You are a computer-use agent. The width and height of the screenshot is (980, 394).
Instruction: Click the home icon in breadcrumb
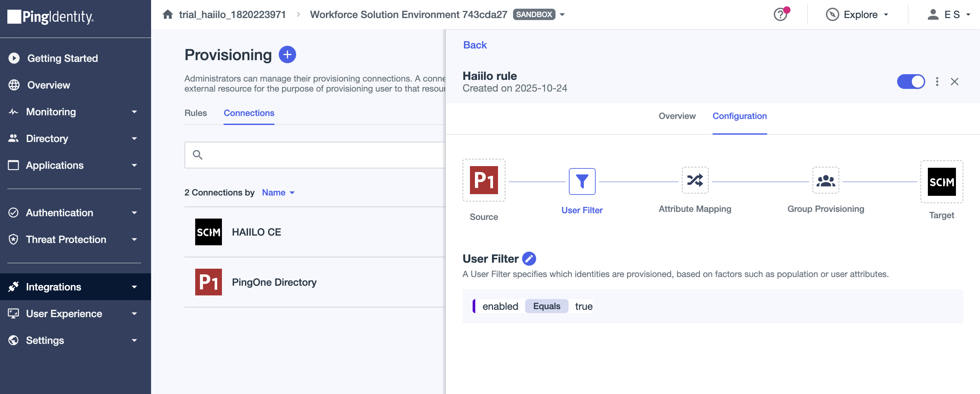(168, 14)
